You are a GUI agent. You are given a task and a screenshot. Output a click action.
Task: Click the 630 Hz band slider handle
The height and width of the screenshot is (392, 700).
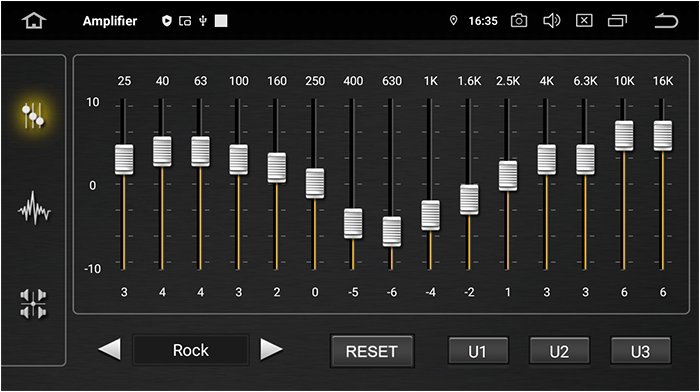pos(392,232)
